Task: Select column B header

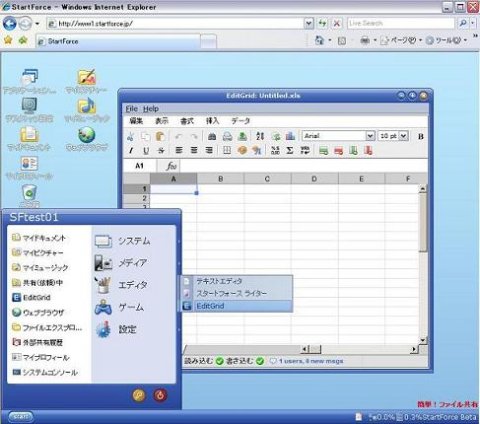Action: (x=220, y=179)
